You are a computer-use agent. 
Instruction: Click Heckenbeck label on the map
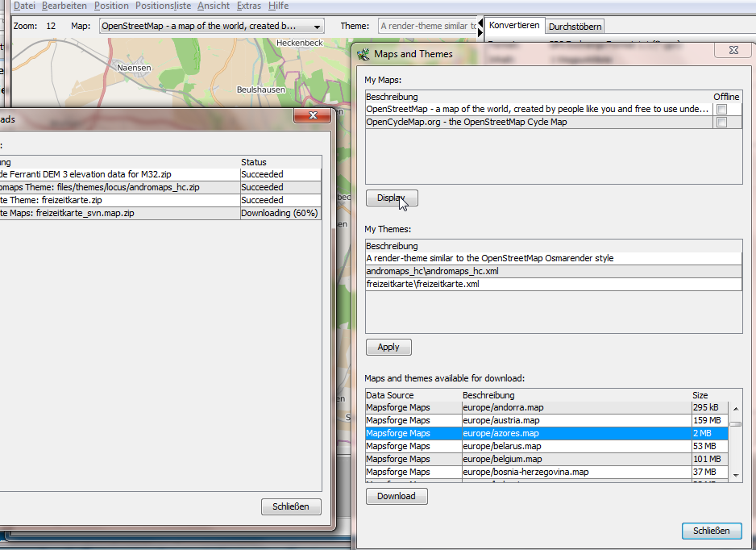coord(299,43)
